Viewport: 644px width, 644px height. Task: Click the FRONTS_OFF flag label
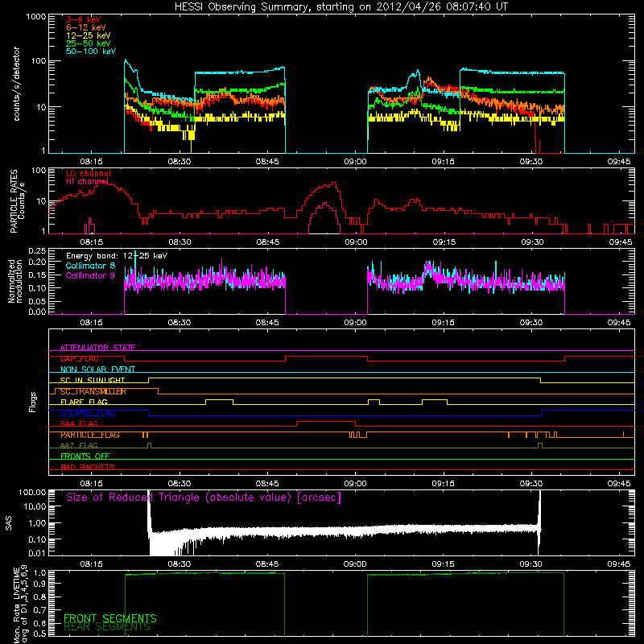click(x=85, y=456)
